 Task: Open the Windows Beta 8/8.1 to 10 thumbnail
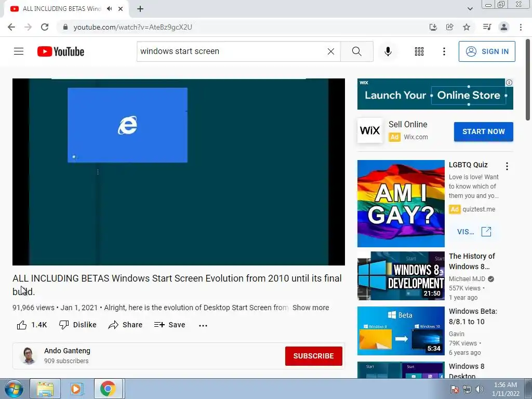[x=401, y=331]
